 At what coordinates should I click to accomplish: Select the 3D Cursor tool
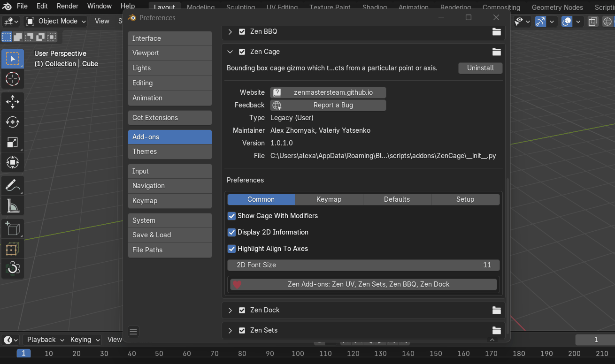pyautogui.click(x=12, y=79)
